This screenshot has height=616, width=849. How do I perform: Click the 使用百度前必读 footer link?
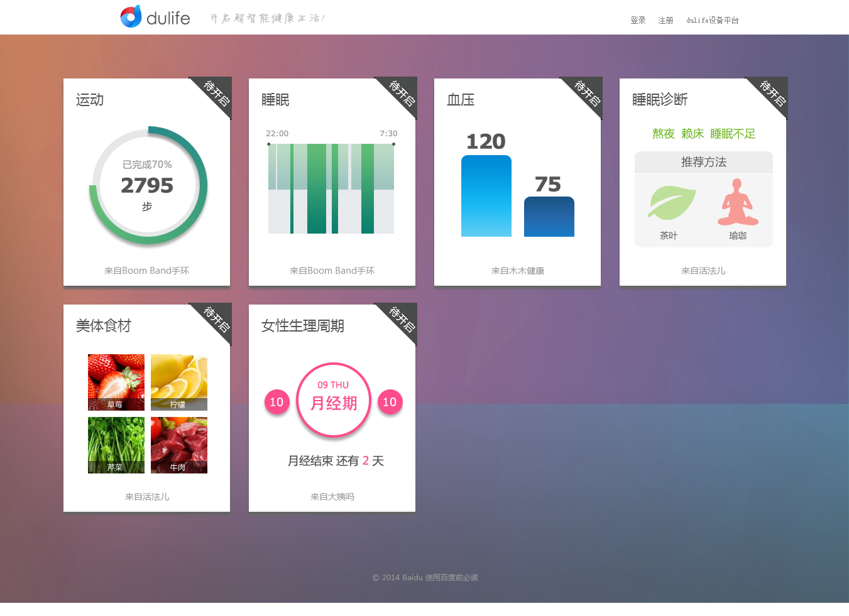pos(451,578)
